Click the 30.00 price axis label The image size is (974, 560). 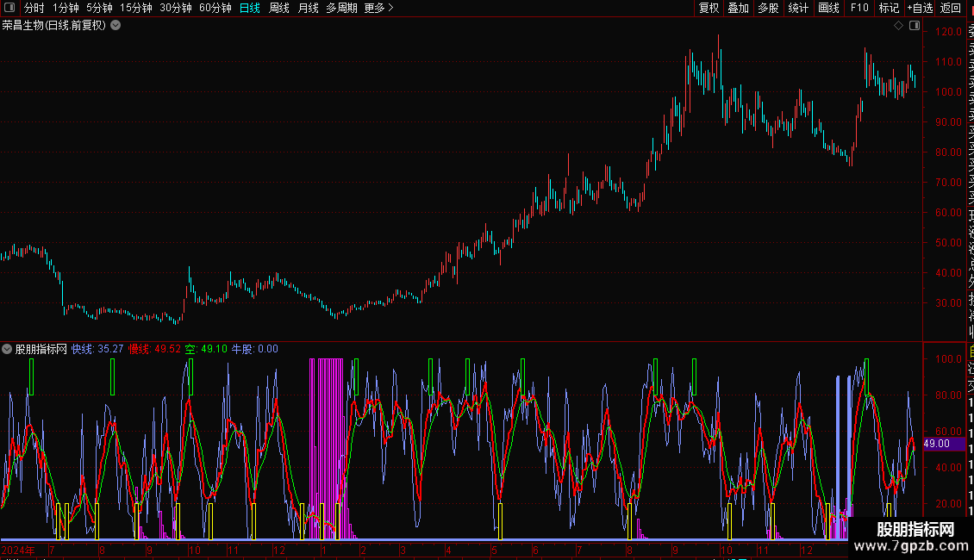[x=948, y=303]
